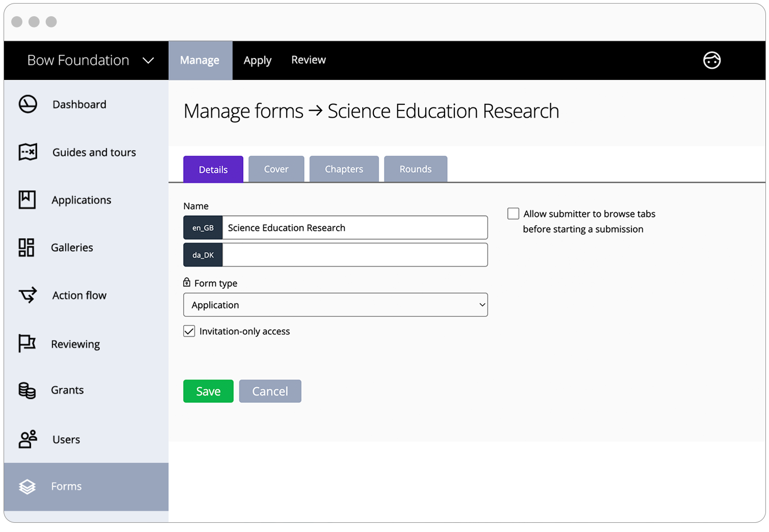
Task: Click the Forms layers icon
Action: point(28,487)
